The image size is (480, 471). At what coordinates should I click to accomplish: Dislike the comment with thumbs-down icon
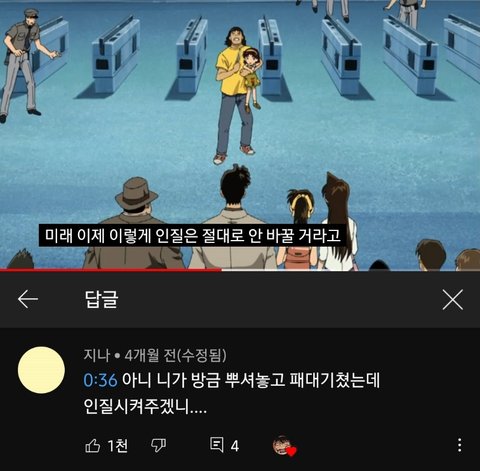pyautogui.click(x=158, y=445)
